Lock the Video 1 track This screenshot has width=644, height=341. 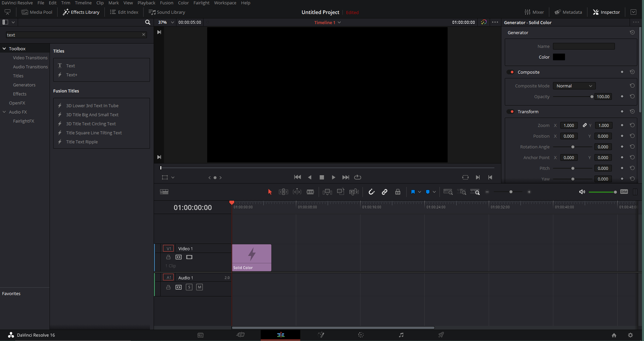(x=168, y=257)
